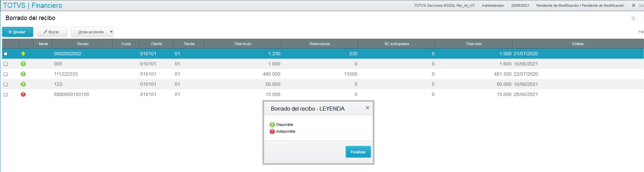The width and height of the screenshot is (644, 172).
Task: Click green status icon of receipt 0002002002
Action: tap(23, 54)
